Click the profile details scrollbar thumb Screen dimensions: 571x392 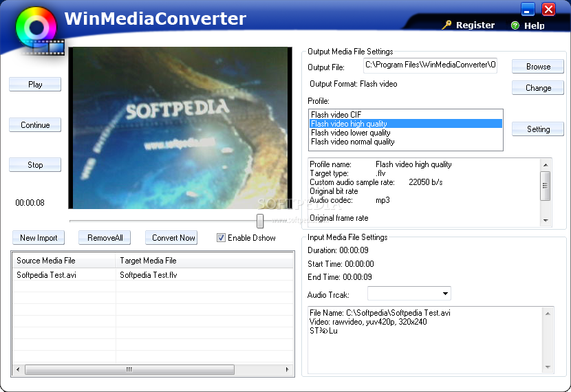coord(545,186)
